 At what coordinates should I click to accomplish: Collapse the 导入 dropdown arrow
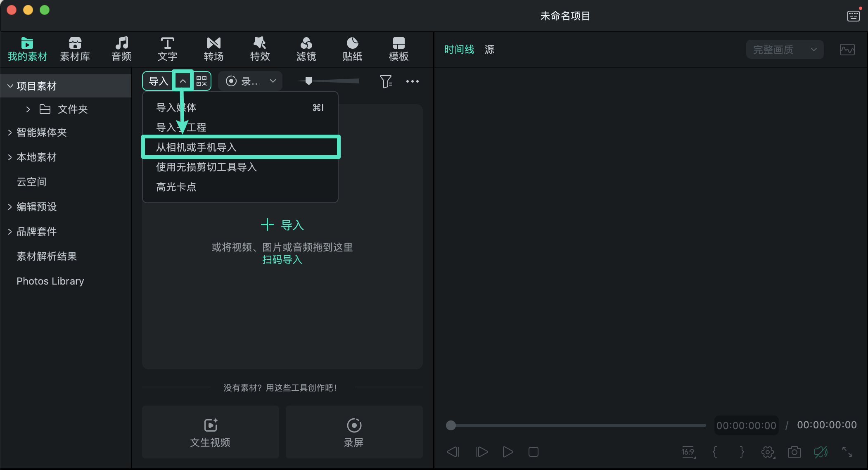(x=183, y=81)
